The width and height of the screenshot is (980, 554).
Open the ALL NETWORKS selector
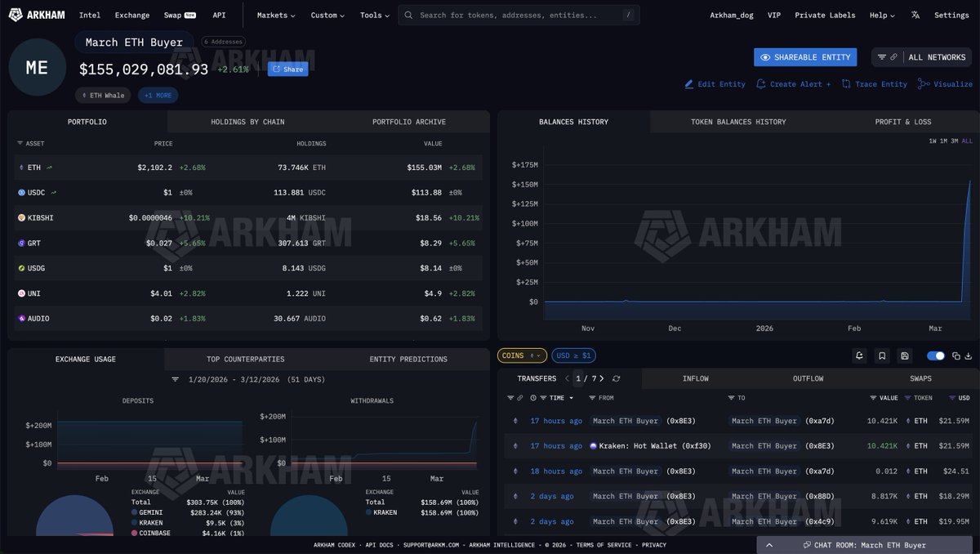pyautogui.click(x=937, y=57)
